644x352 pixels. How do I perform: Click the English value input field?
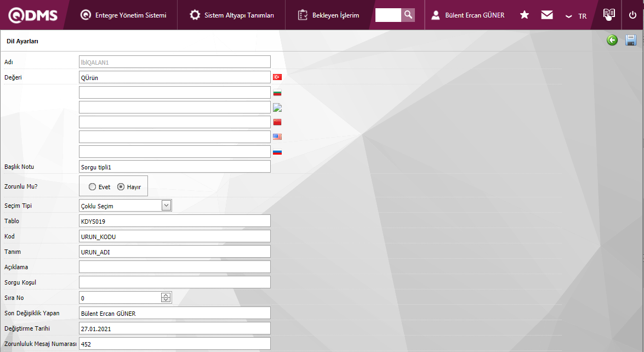pos(174,137)
